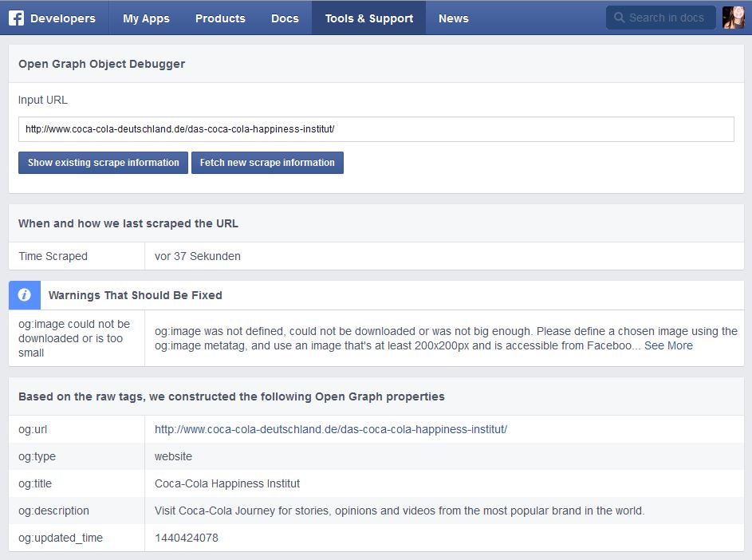Select the og:image warning description text

(446, 338)
